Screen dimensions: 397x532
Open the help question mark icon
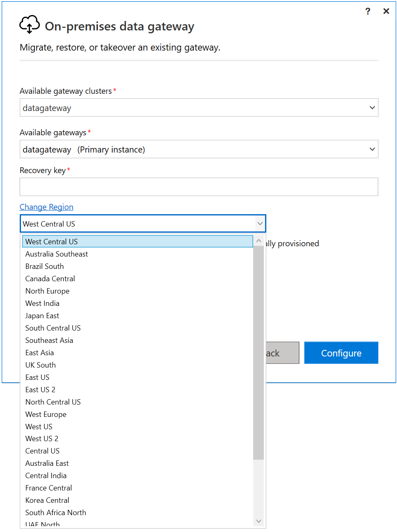pos(368,11)
